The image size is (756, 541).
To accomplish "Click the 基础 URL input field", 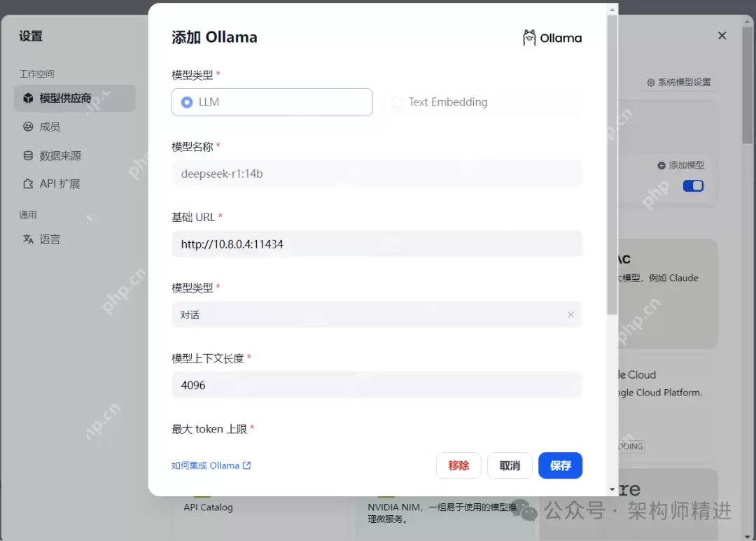I will (x=377, y=244).
